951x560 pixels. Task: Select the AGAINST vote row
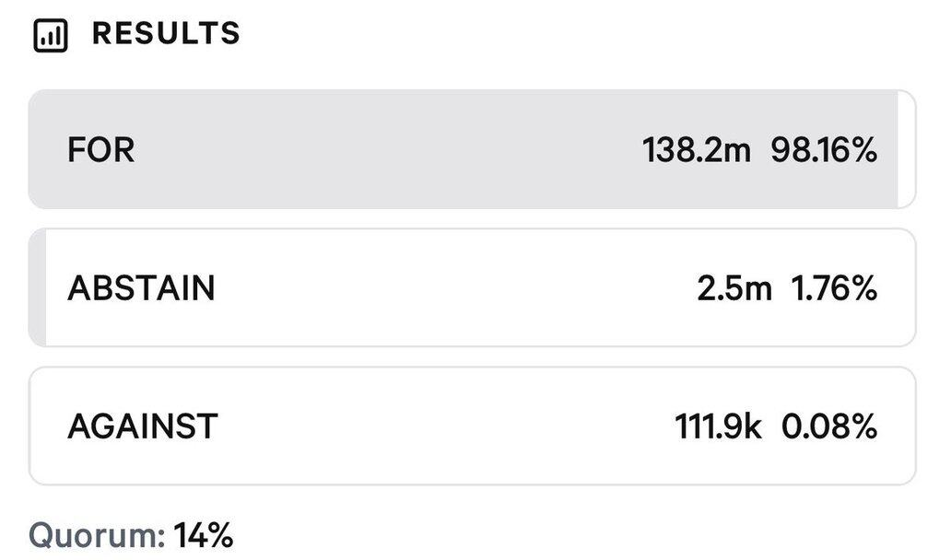click(472, 426)
